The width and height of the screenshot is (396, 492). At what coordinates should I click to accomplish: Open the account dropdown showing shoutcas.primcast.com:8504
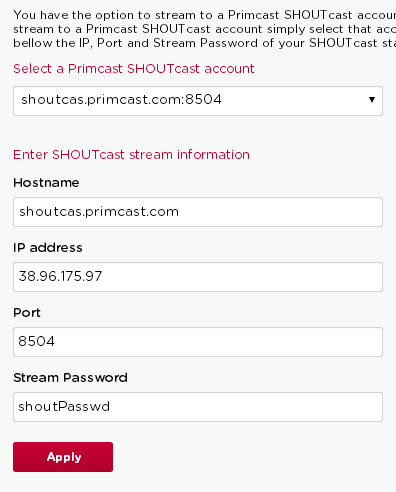pos(198,101)
